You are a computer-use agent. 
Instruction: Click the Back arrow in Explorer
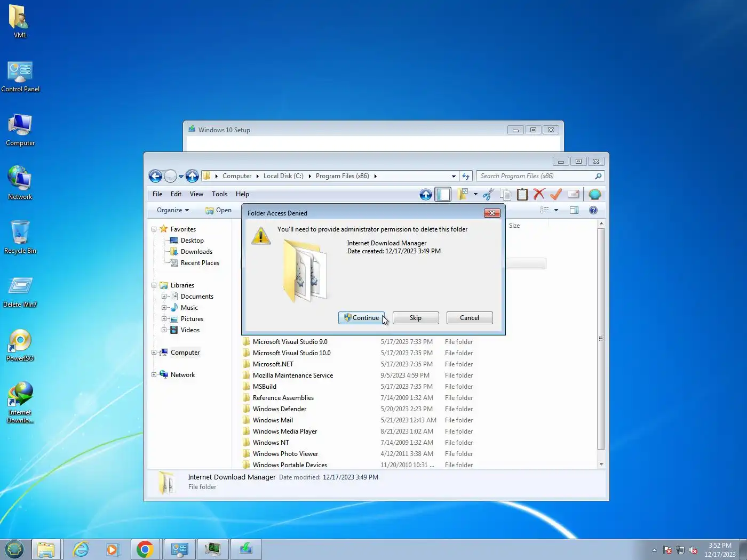pyautogui.click(x=155, y=176)
